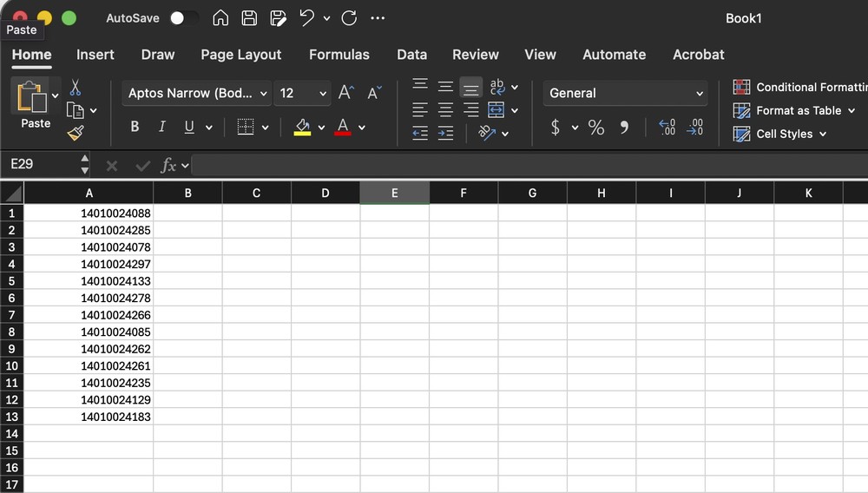Click the Undo arrow icon
Image resolution: width=868 pixels, height=493 pixels.
click(306, 18)
